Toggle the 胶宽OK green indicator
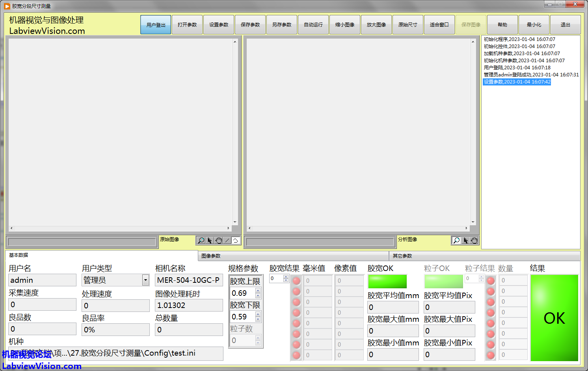The image size is (588, 371). [387, 281]
